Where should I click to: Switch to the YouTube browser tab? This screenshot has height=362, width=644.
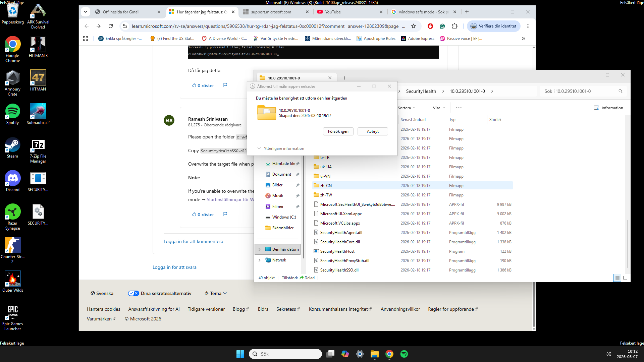click(350, 12)
